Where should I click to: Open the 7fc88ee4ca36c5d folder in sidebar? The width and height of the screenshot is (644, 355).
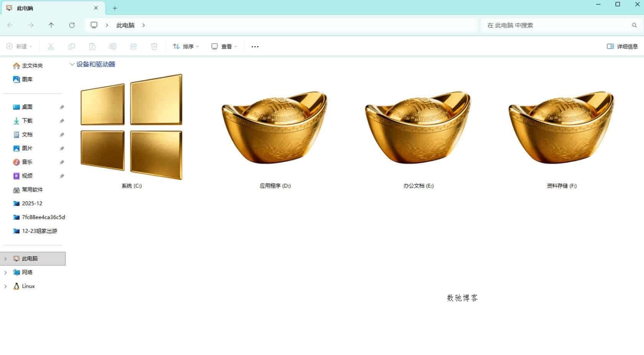39,217
